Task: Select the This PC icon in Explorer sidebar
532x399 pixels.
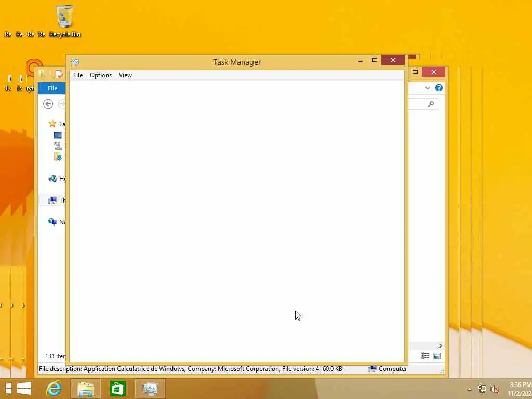Action: (52, 200)
